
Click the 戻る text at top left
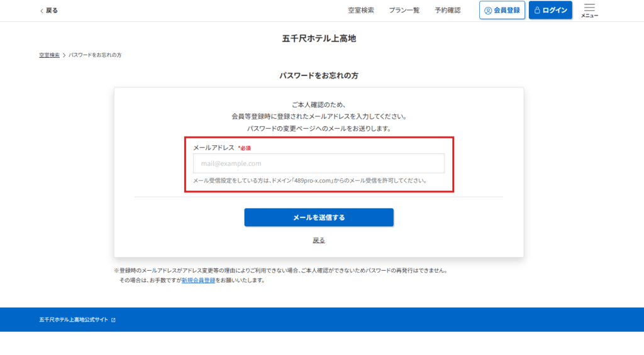[52, 11]
